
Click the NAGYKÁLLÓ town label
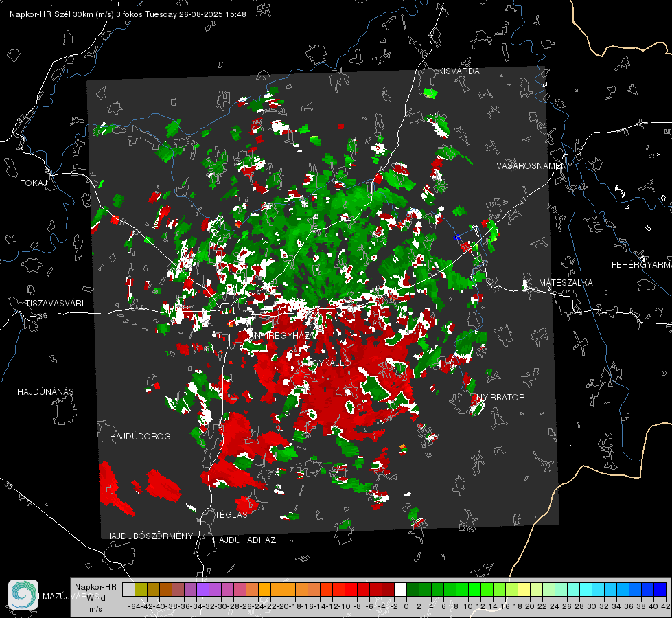(x=326, y=363)
